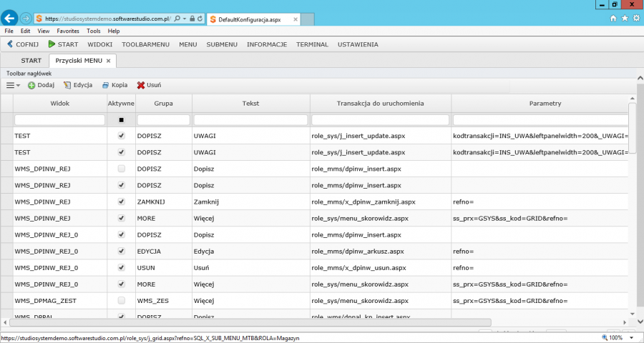Viewport: 644px width, 343px height.
Task: Select the role_mms/dpinw_arkusz.aspx cell
Action: pyautogui.click(x=381, y=251)
